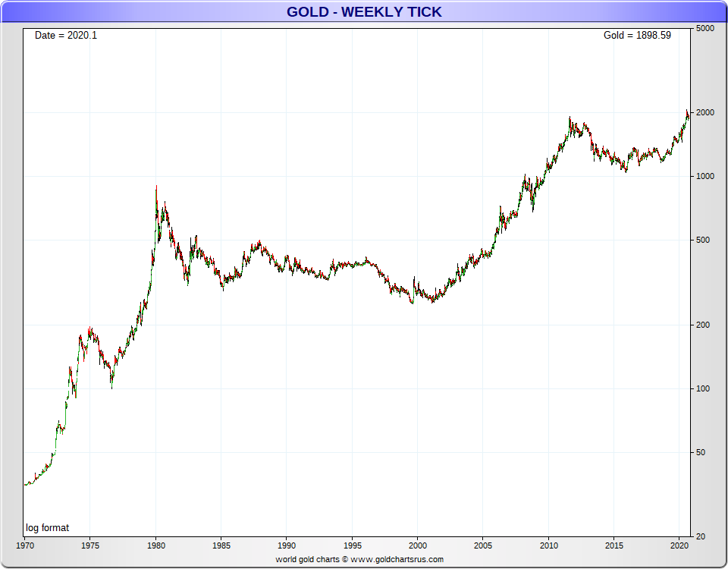The width and height of the screenshot is (728, 569).
Task: Click the 2020 x-axis label
Action: (679, 545)
